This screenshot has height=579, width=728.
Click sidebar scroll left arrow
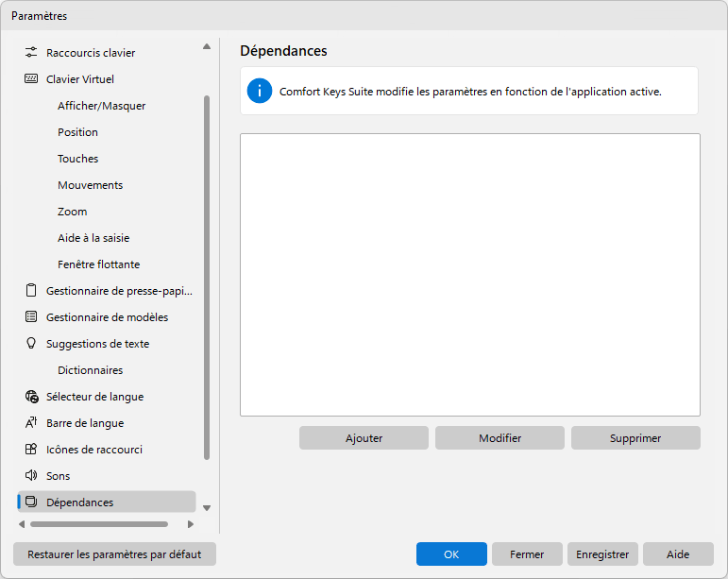pos(22,524)
